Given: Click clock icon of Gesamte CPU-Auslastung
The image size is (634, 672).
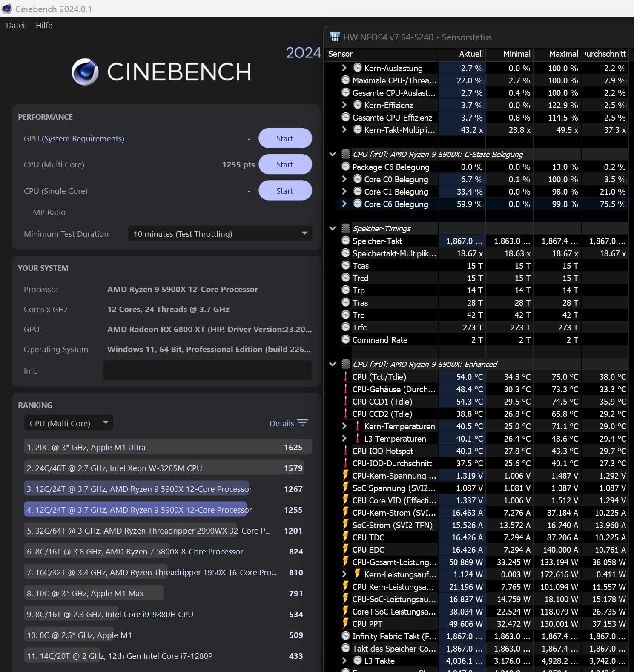Looking at the screenshot, I should 346,92.
